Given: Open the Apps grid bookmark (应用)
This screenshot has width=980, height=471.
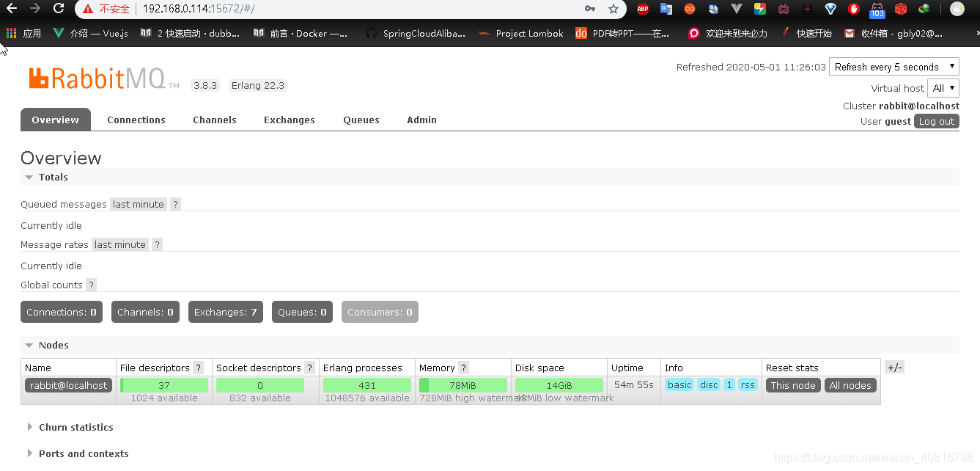Looking at the screenshot, I should click(x=23, y=33).
